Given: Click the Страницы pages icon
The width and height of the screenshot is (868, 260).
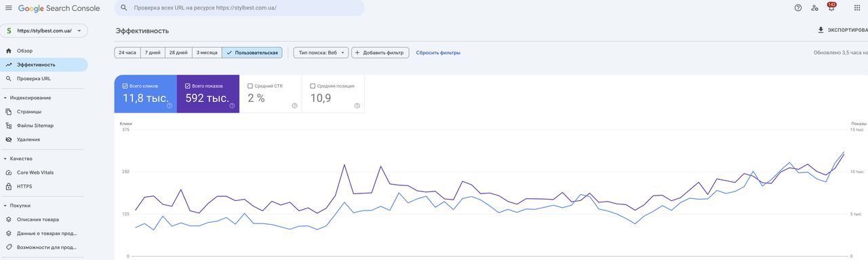Looking at the screenshot, I should tap(9, 111).
